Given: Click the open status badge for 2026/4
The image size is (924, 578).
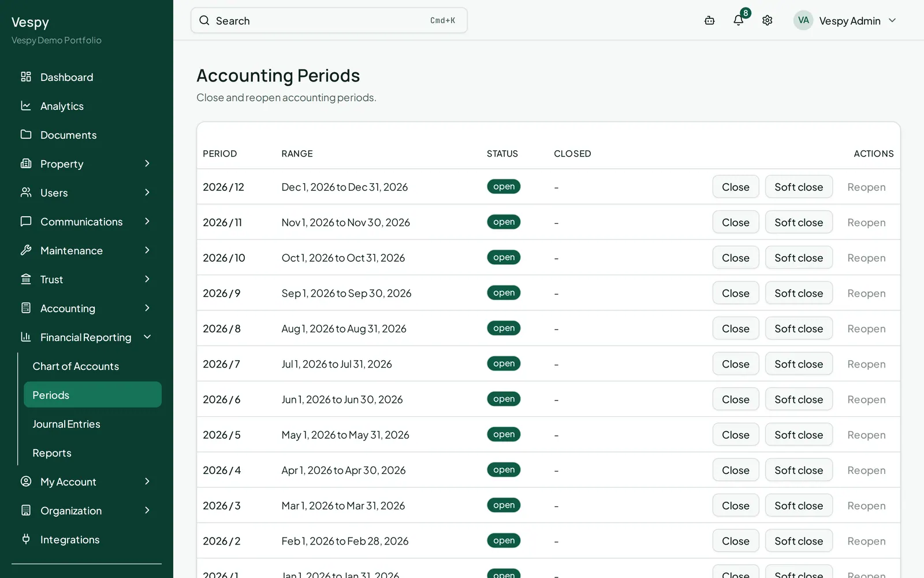Looking at the screenshot, I should tap(504, 470).
